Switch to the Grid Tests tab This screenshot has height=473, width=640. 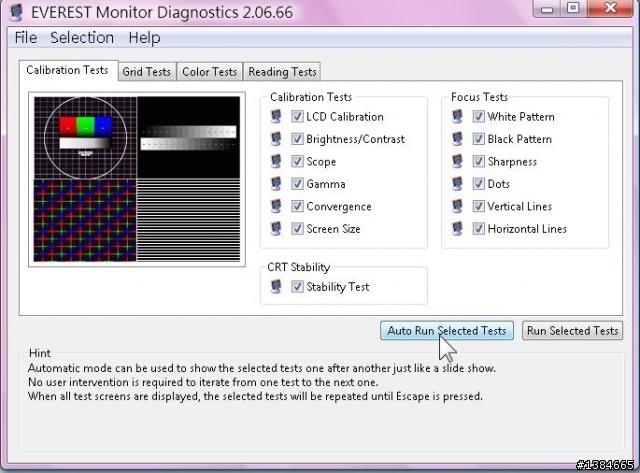147,72
